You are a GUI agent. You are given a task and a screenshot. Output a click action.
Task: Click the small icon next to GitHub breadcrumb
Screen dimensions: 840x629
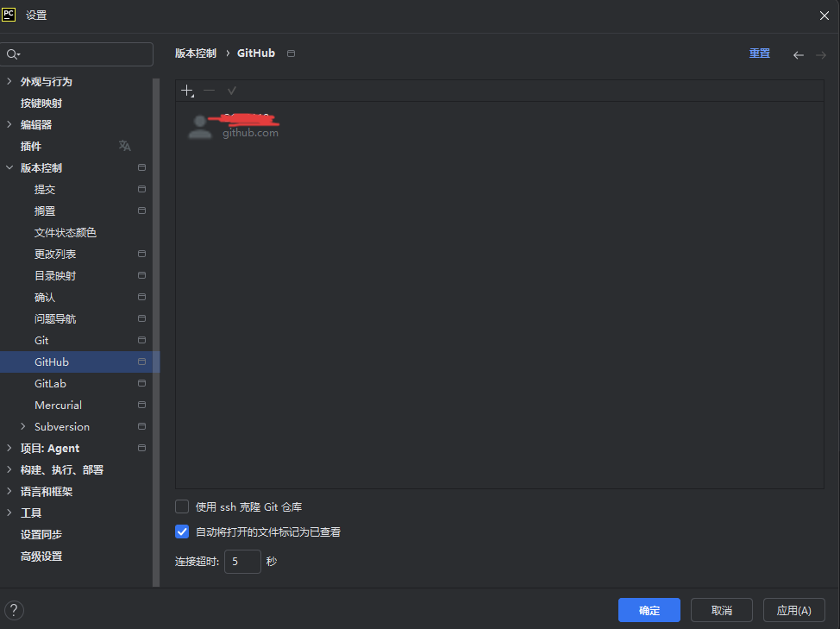point(291,53)
